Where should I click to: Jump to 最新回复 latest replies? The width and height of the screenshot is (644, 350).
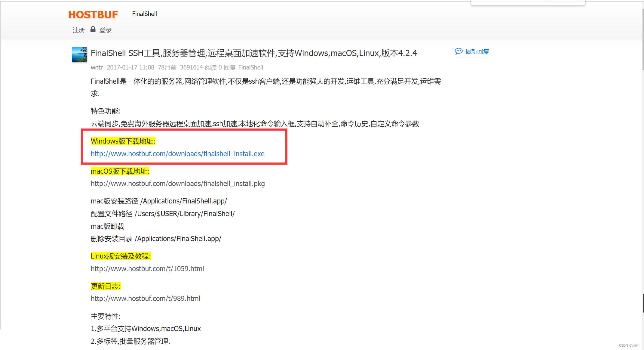coord(477,51)
